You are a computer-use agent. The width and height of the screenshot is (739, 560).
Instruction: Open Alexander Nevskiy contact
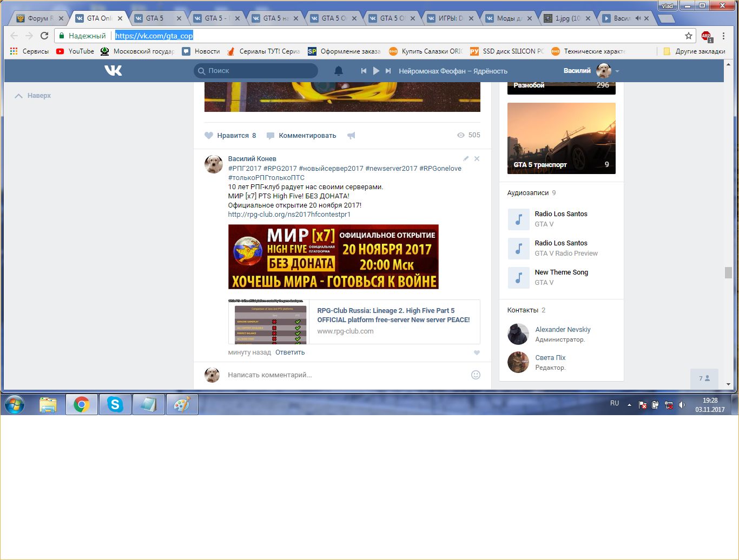[x=563, y=330]
